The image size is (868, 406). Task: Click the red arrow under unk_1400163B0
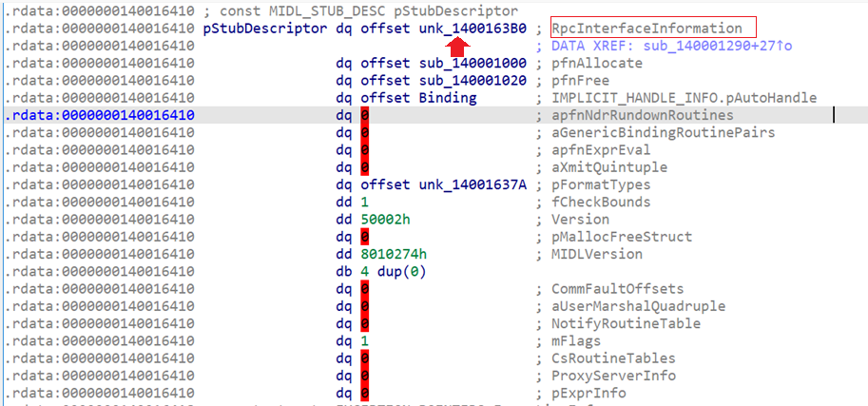(459, 46)
